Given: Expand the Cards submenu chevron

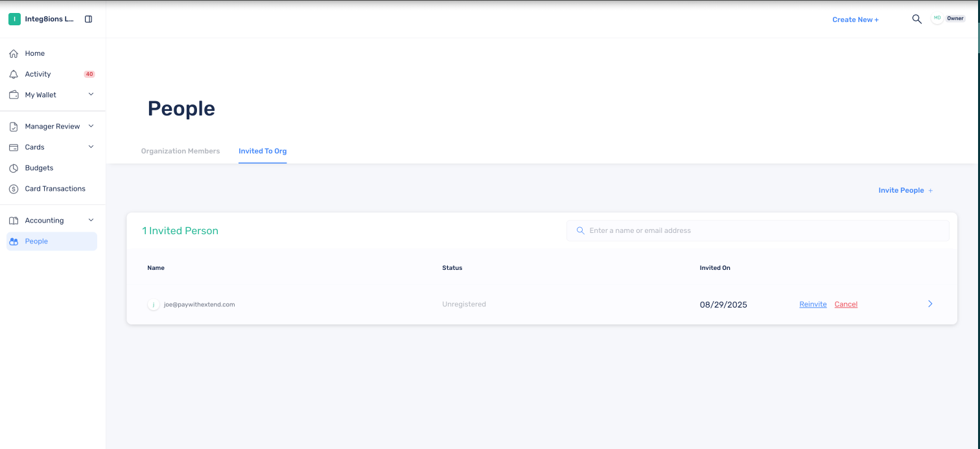Looking at the screenshot, I should [91, 147].
